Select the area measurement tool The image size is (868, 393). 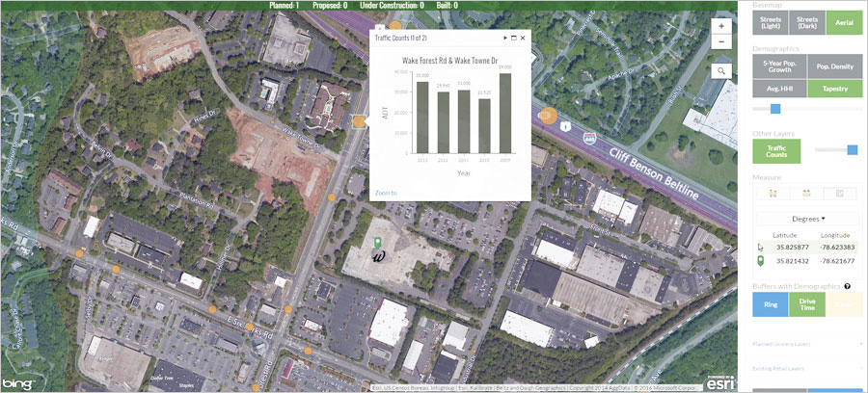click(x=773, y=194)
